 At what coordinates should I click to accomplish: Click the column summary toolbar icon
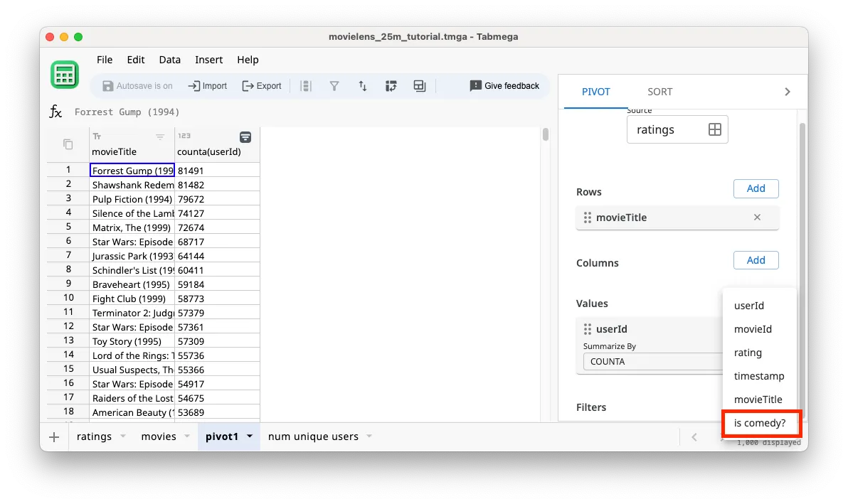pyautogui.click(x=305, y=85)
